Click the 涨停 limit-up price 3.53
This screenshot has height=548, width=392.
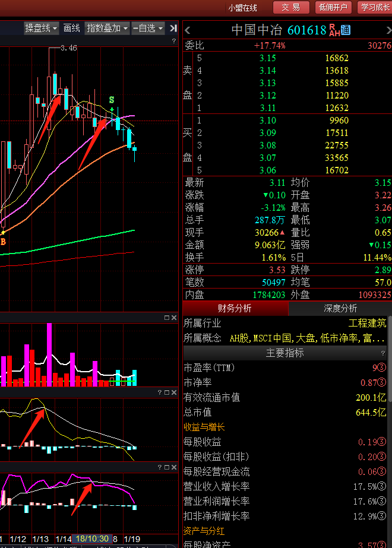tap(277, 270)
